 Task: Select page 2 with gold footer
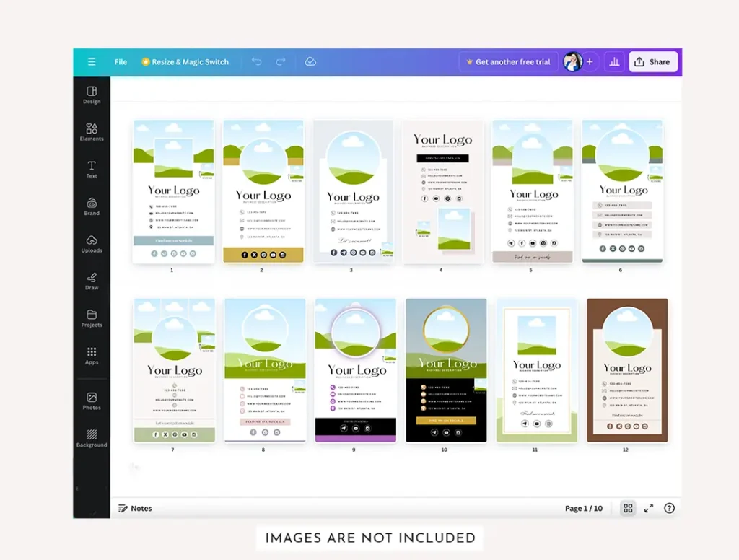[263, 191]
